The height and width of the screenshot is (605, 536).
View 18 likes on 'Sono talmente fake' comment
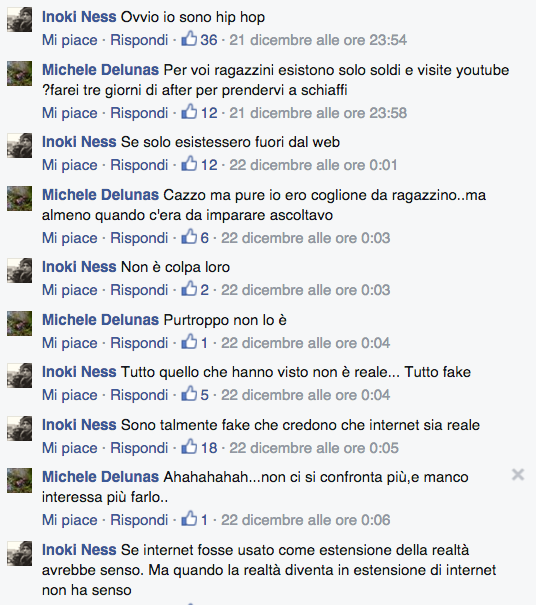coord(199,448)
